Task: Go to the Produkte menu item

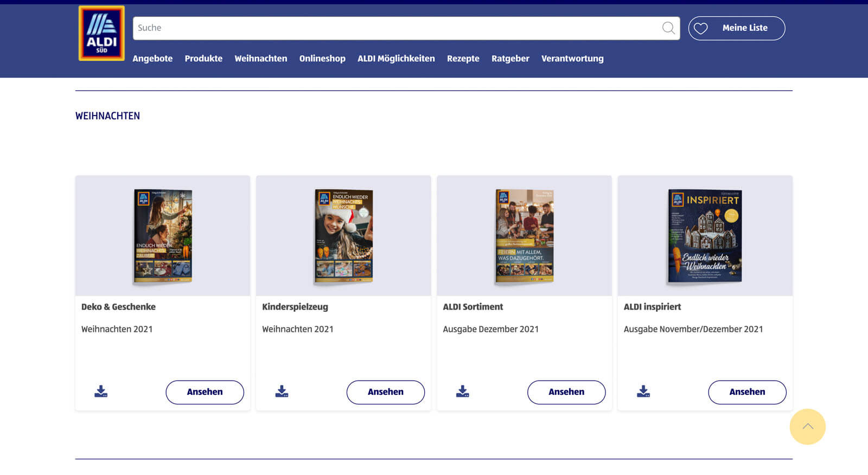Action: point(203,59)
